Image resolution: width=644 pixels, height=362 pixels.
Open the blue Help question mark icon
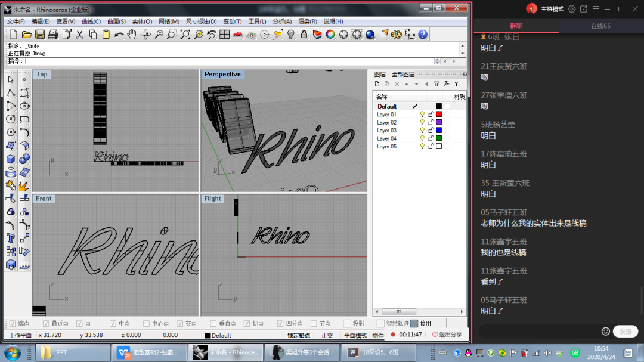coord(423,35)
